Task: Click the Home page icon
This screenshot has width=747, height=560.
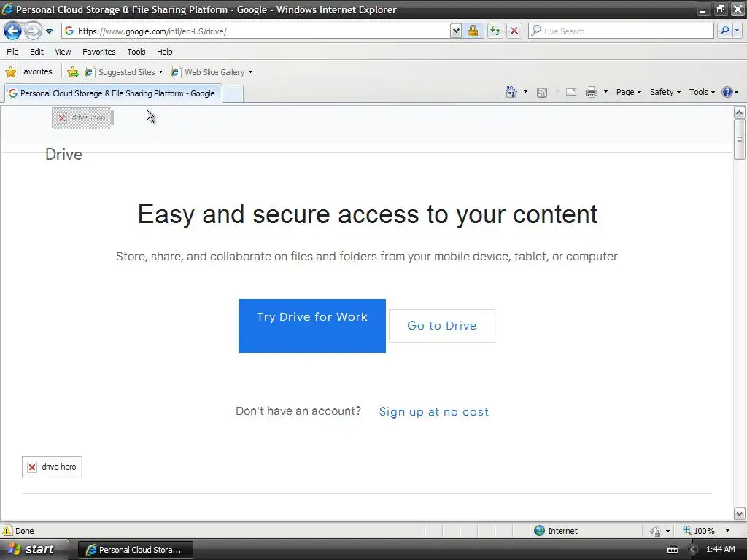Action: (x=511, y=92)
